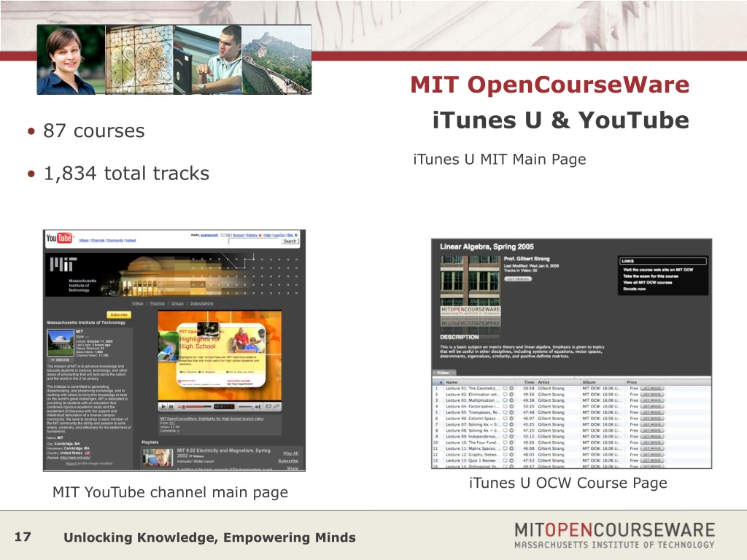Open the Account link on YouTube

[239, 236]
